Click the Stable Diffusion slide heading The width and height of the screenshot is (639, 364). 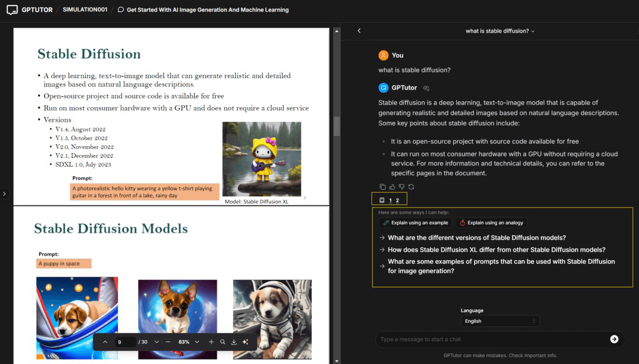[x=89, y=54]
